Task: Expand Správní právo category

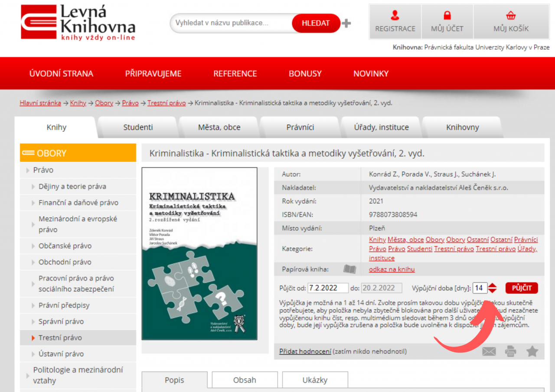Action: 78,321
